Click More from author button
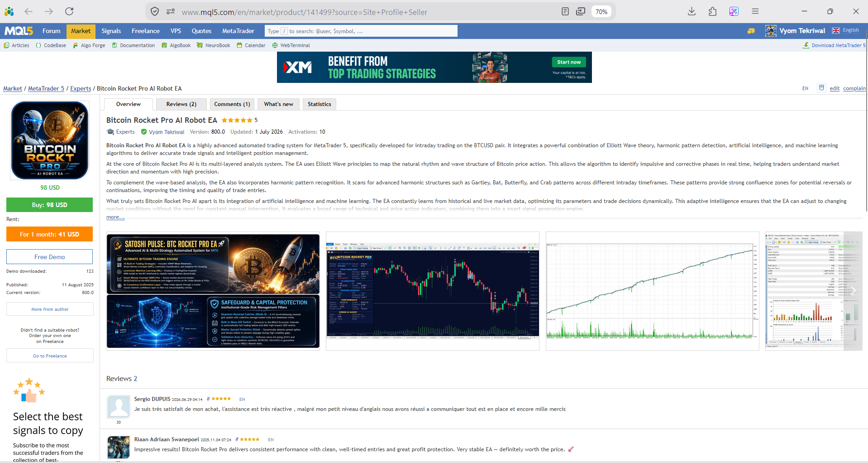 point(50,309)
